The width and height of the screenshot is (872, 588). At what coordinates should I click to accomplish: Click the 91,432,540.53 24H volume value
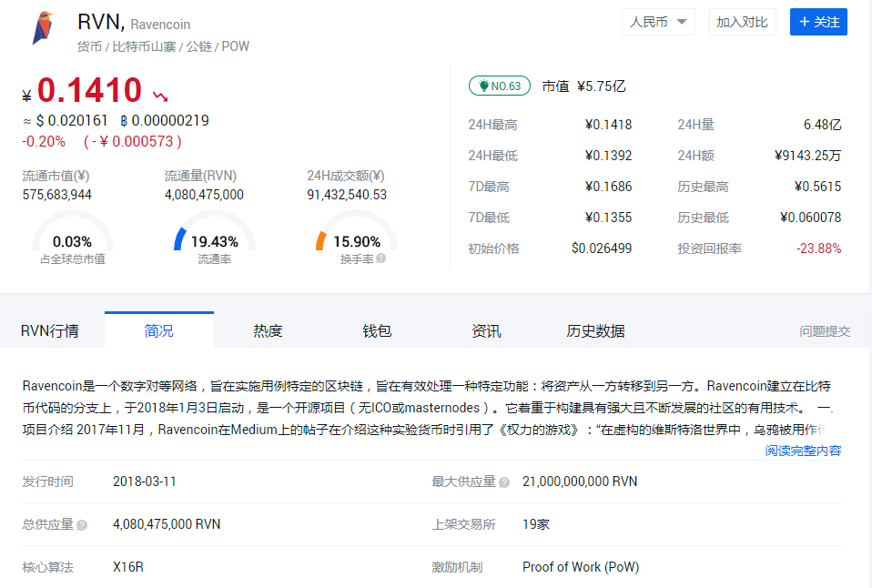[x=347, y=195]
